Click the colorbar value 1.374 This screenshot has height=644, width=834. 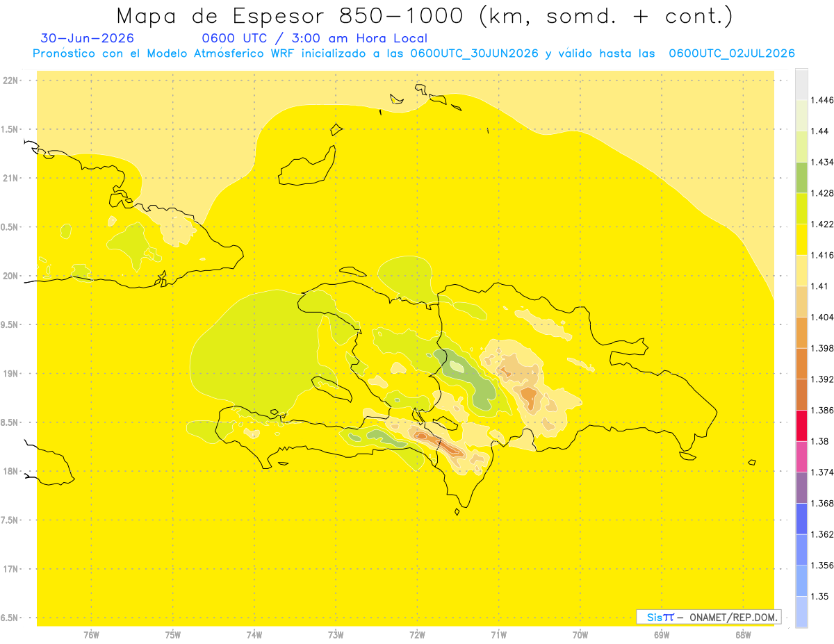[824, 472]
